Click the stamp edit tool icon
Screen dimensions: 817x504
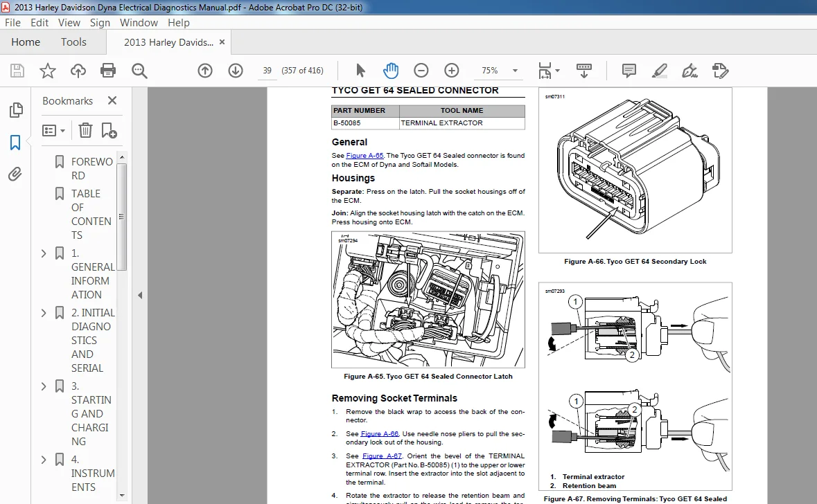[720, 71]
